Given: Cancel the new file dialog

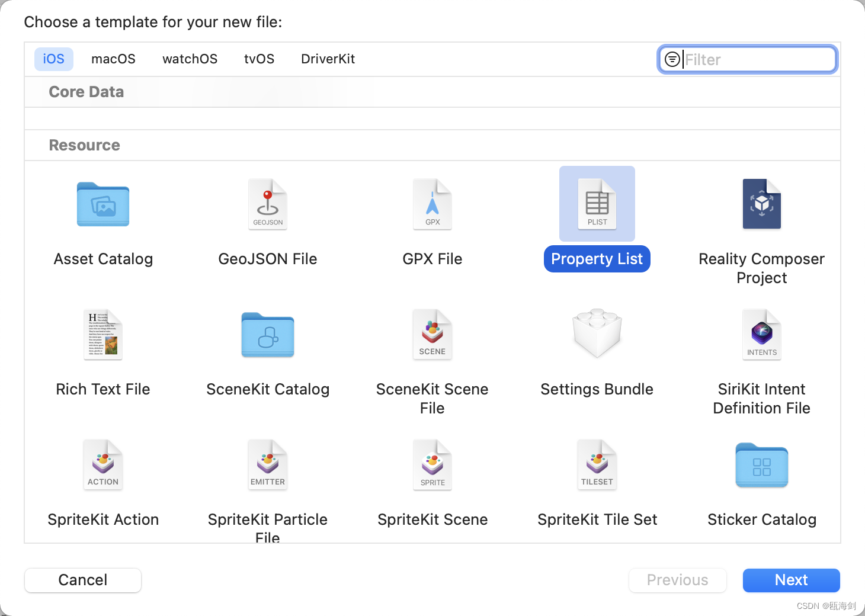Looking at the screenshot, I should 83,580.
